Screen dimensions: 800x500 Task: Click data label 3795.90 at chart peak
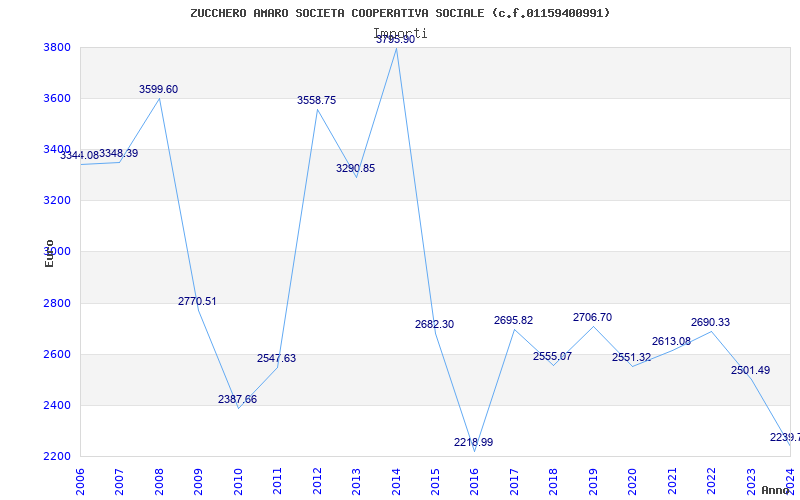tap(395, 40)
